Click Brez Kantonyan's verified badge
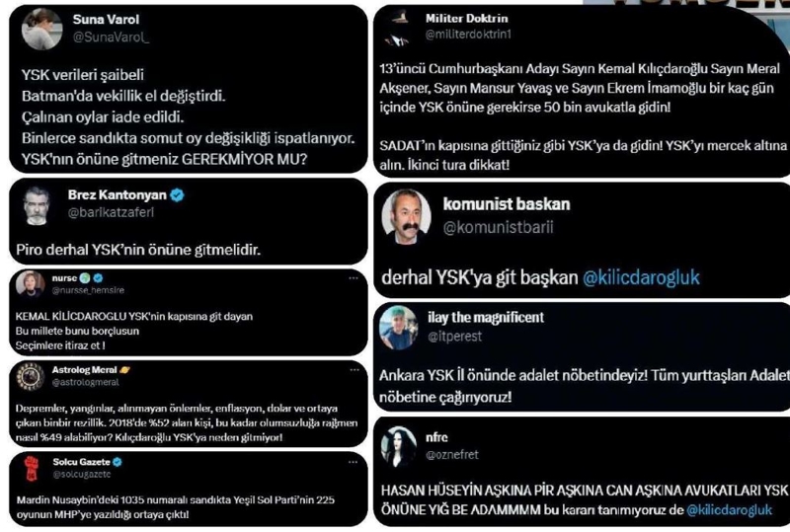This screenshot has height=532, width=790. point(177,194)
